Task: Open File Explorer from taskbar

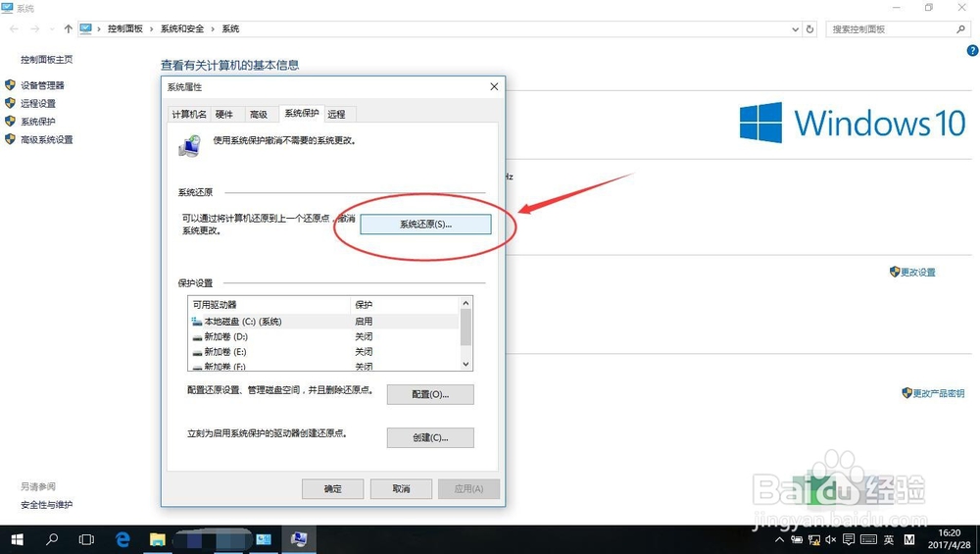Action: pos(157,539)
